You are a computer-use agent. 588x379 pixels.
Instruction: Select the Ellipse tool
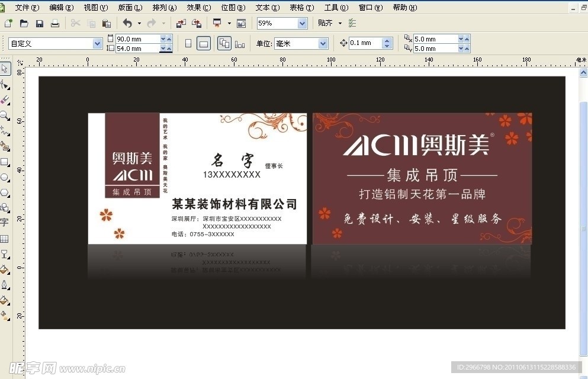[5, 177]
